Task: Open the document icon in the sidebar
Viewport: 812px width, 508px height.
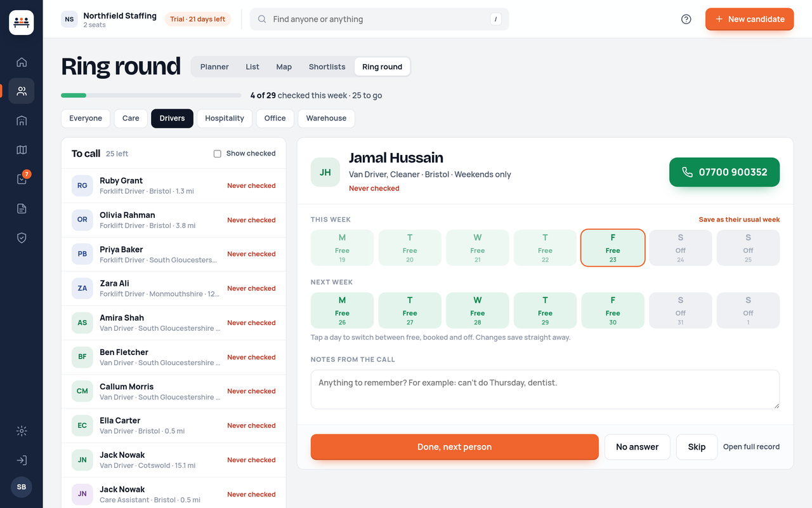Action: [x=22, y=208]
